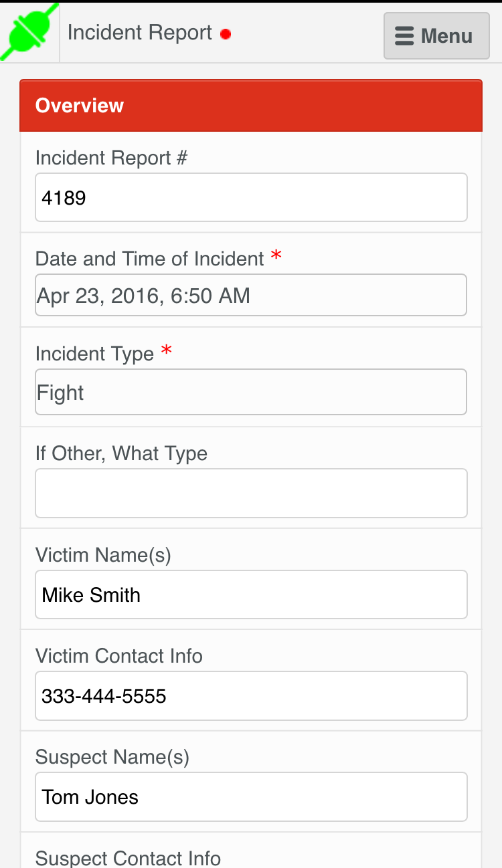
Task: Collapse the red Overview section header
Action: 251,106
